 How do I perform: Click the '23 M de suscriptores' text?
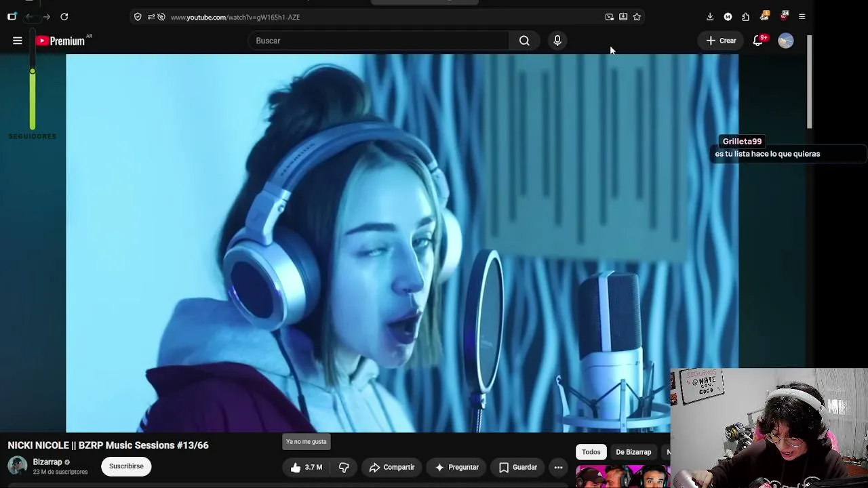(x=60, y=472)
